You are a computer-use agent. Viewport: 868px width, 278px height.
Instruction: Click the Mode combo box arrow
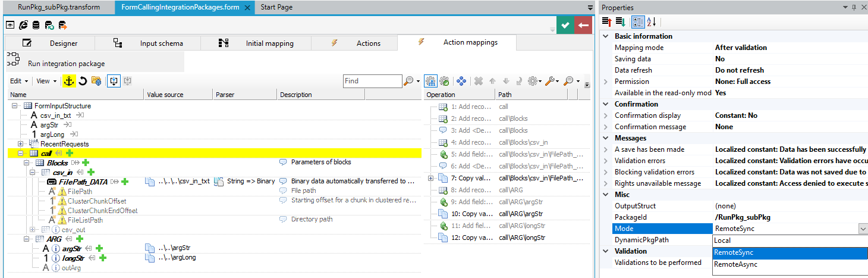863,229
